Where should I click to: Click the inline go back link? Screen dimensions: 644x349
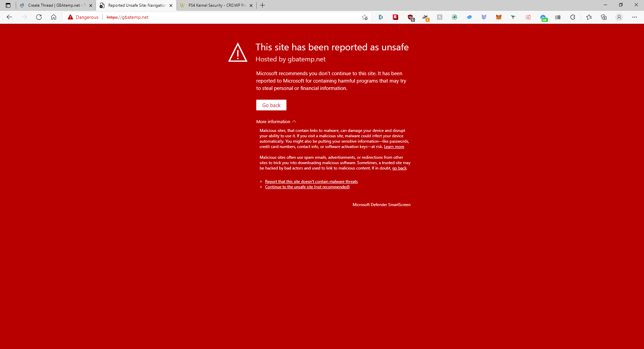[x=399, y=168]
